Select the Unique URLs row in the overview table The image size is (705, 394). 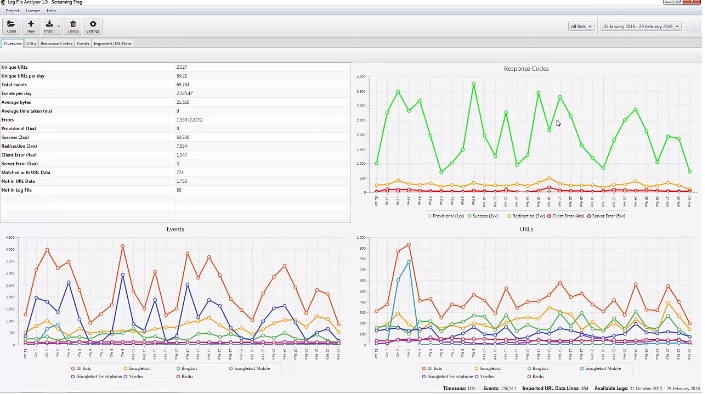coord(175,67)
